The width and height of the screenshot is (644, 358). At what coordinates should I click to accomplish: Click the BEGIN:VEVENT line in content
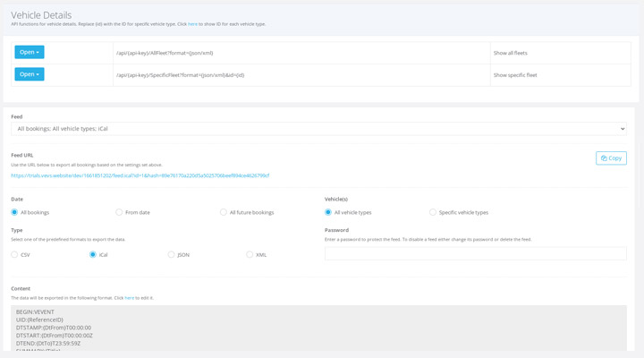[35, 312]
